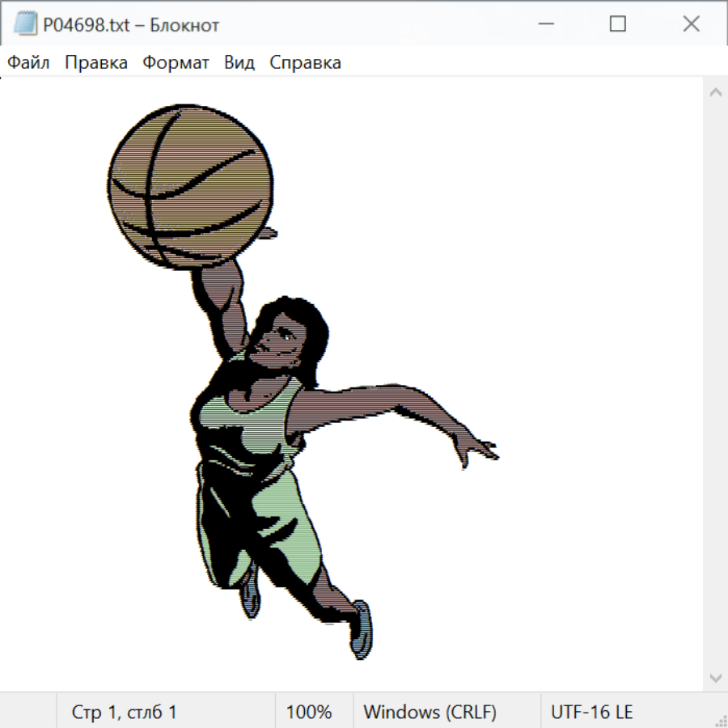Click the 100% zoom level indicator
Screen dimensions: 728x728
coord(309,712)
